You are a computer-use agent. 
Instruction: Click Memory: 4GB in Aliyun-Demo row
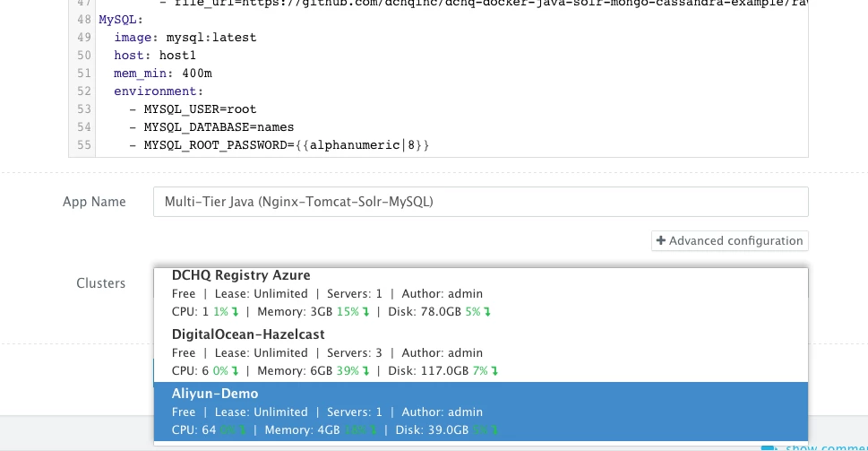click(x=302, y=430)
